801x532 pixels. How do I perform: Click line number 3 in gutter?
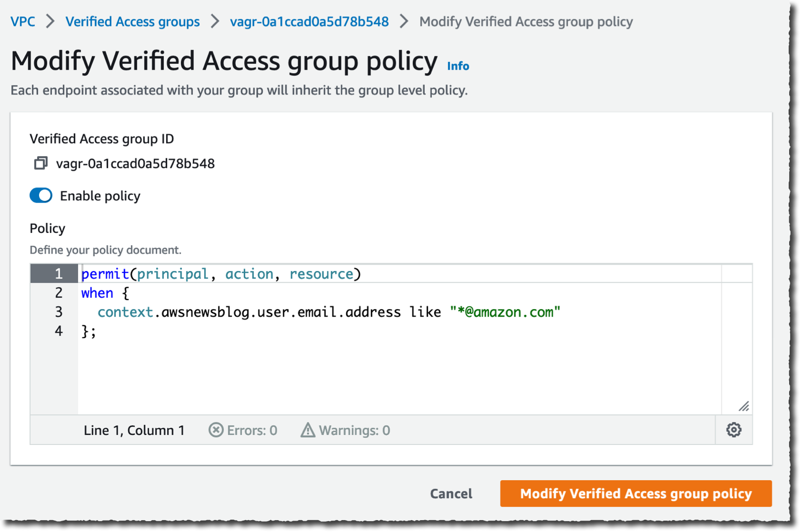click(x=58, y=312)
